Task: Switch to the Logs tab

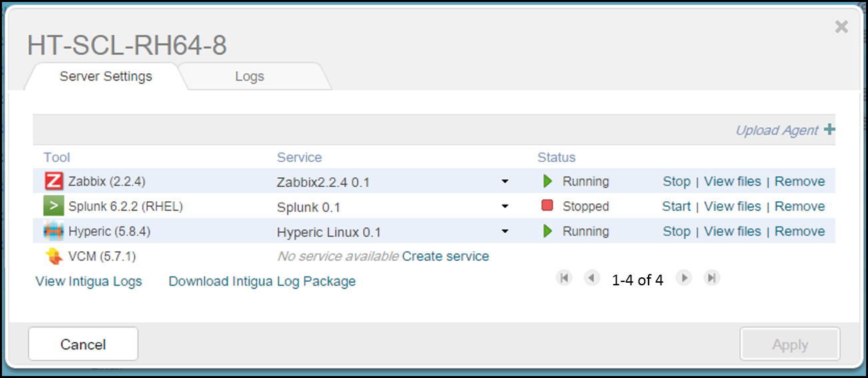Action: [x=250, y=76]
